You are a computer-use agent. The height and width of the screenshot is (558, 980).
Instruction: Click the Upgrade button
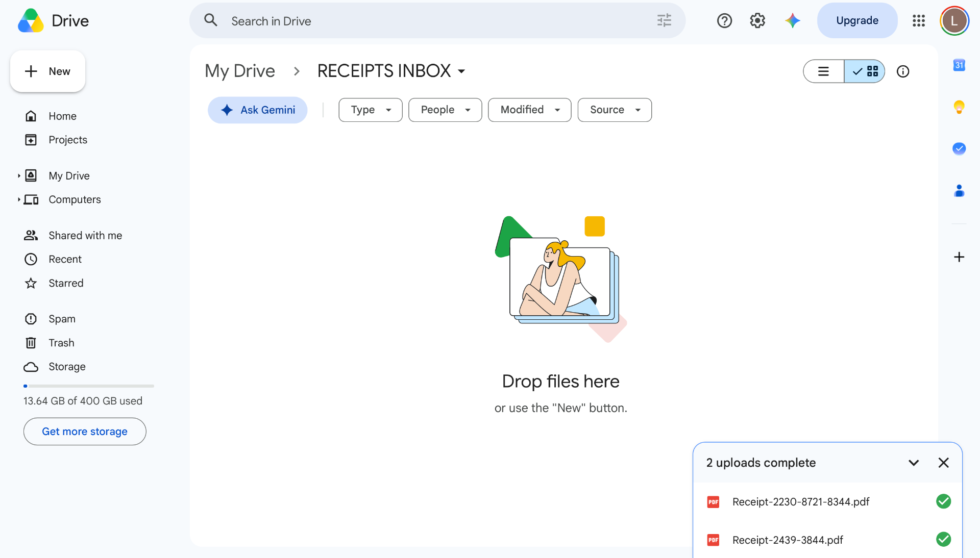(x=857, y=20)
